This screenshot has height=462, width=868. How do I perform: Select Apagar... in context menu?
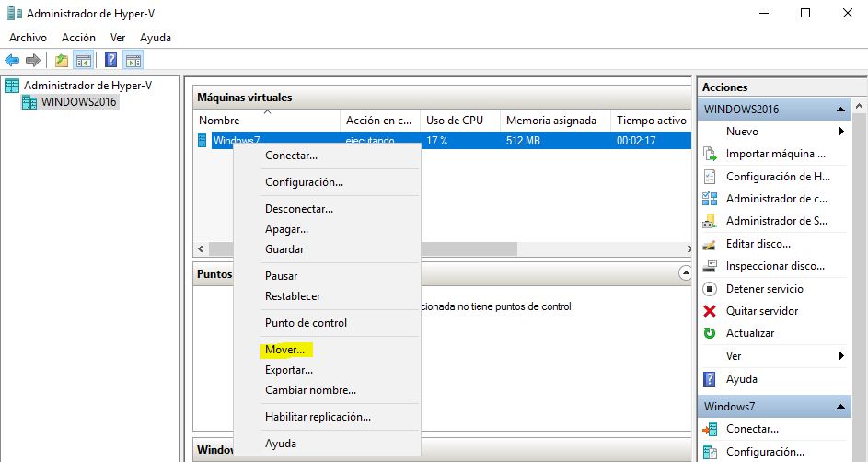[x=327, y=229]
